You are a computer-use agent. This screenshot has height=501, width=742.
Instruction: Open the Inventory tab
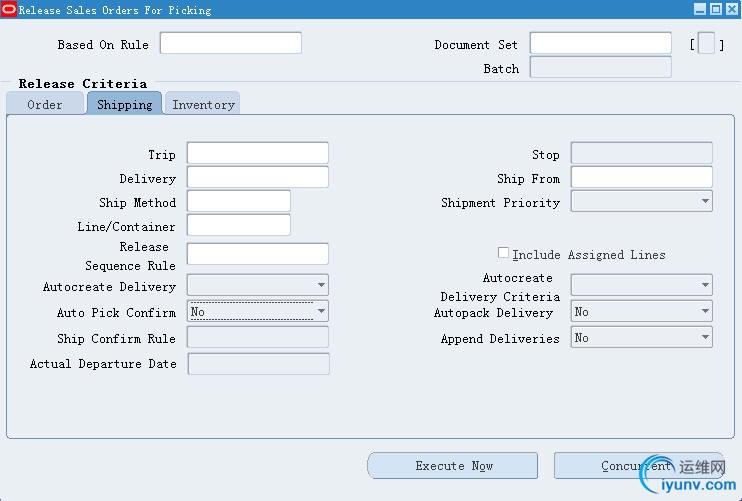(x=203, y=104)
